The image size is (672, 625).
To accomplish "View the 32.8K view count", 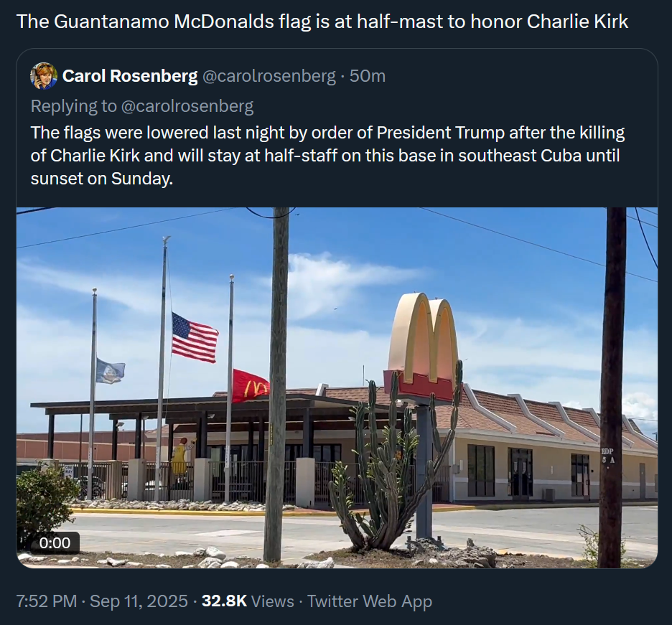I will (224, 601).
